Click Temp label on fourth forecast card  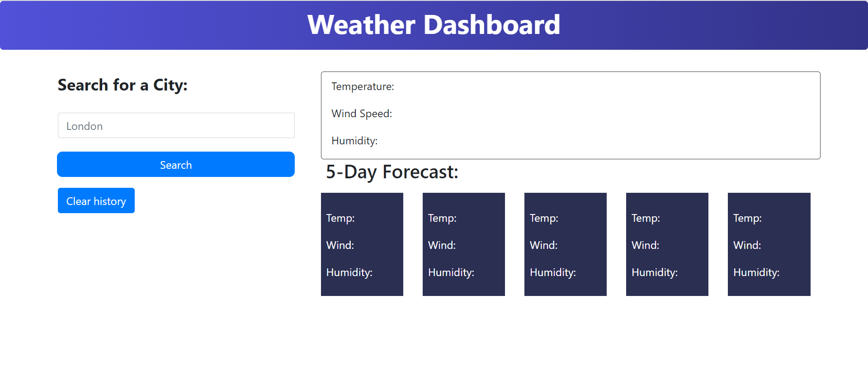click(x=646, y=218)
